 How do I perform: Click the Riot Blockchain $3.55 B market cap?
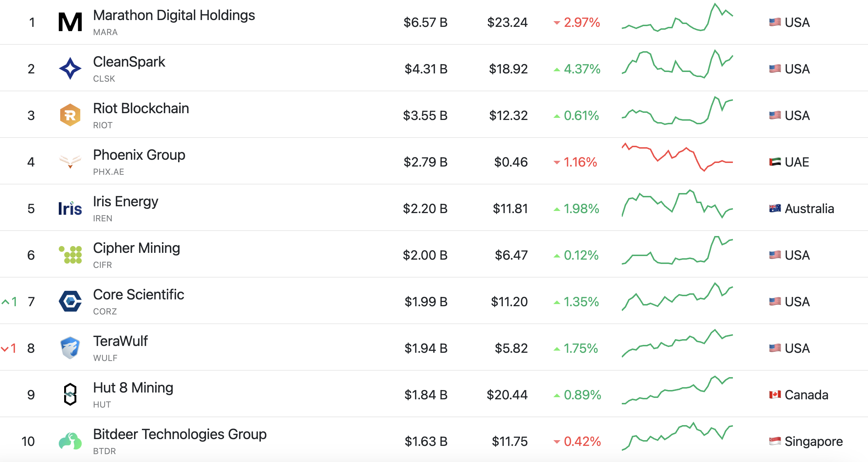[x=425, y=115]
